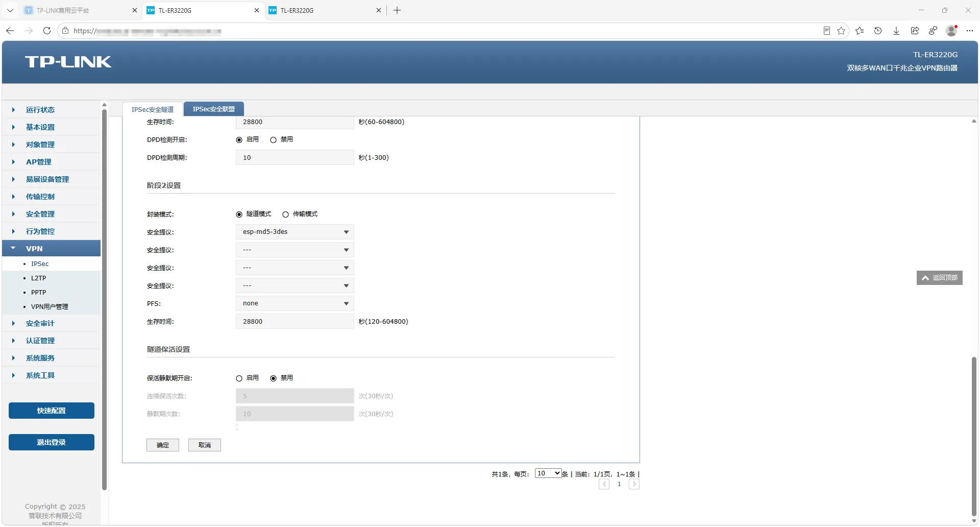Open the PPTP submenu item
The height and width of the screenshot is (527, 980).
38,293
